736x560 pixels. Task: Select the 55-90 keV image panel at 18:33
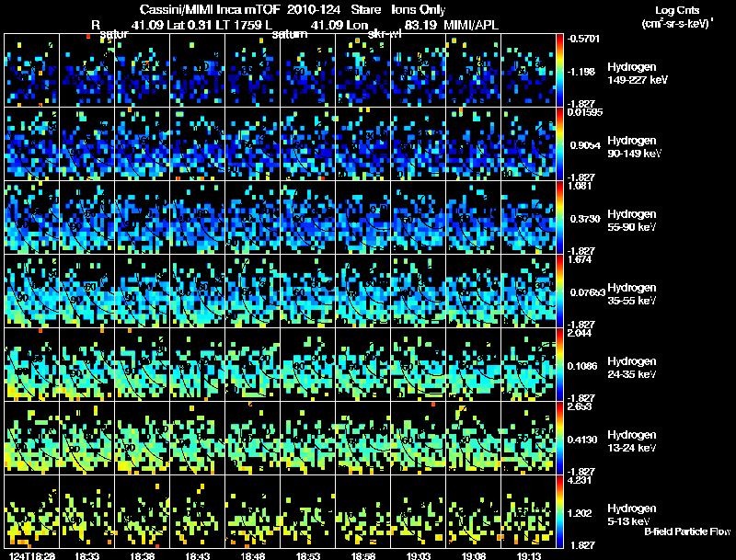tap(86, 218)
